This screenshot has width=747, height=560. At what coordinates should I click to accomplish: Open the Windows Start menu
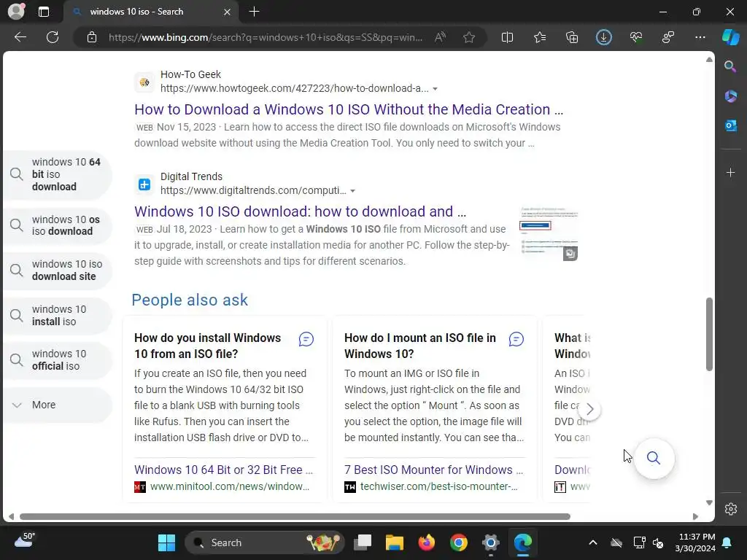coord(167,542)
